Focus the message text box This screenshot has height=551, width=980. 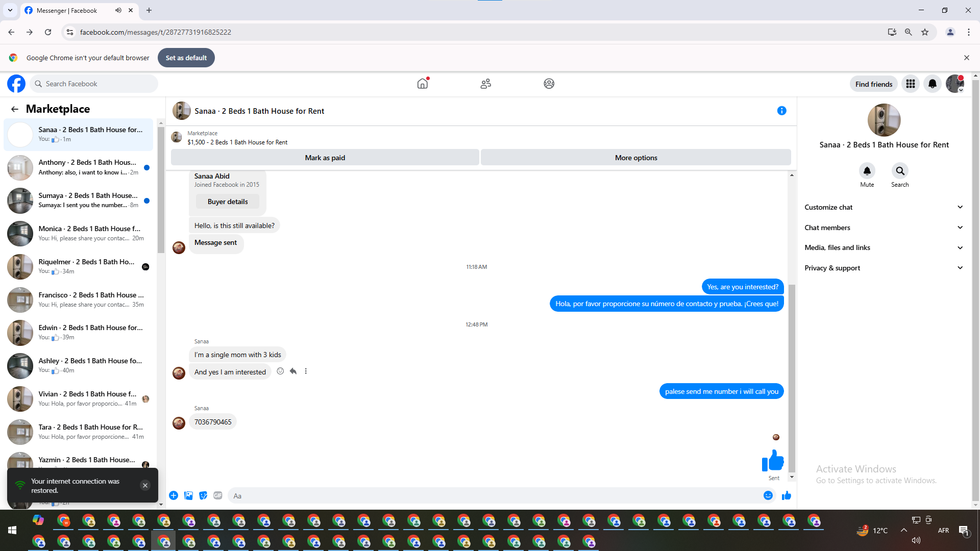click(x=495, y=496)
